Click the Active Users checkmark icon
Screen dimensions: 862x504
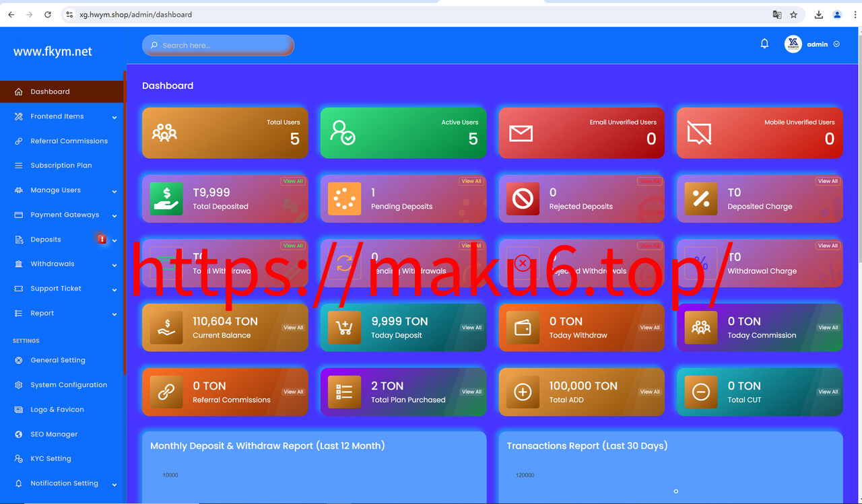click(343, 132)
